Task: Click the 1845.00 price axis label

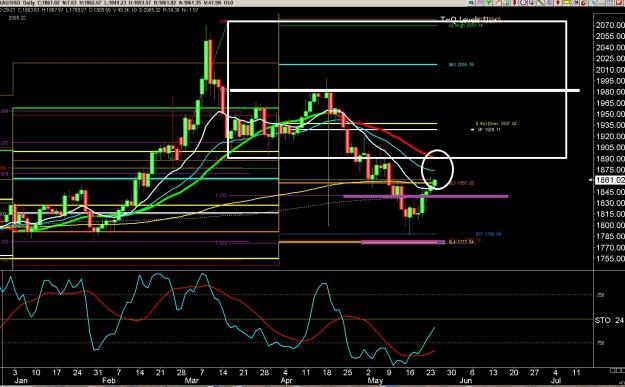Action: click(610, 192)
